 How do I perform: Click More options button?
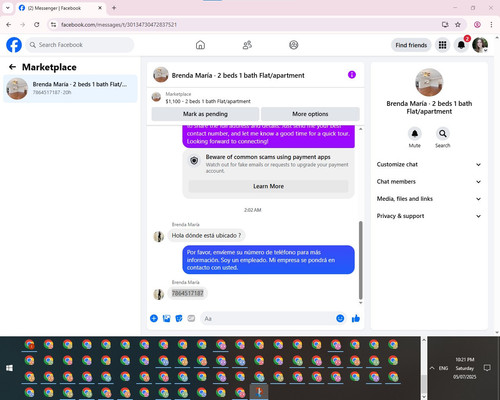[x=310, y=114]
